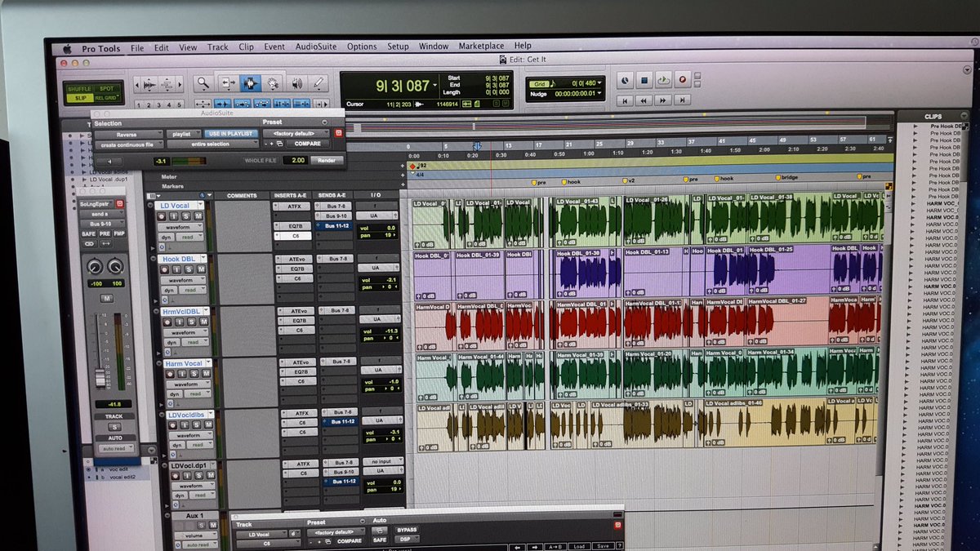The height and width of the screenshot is (551, 980).
Task: Click the AudioSuite 2.00 handle length field
Action: pos(297,160)
